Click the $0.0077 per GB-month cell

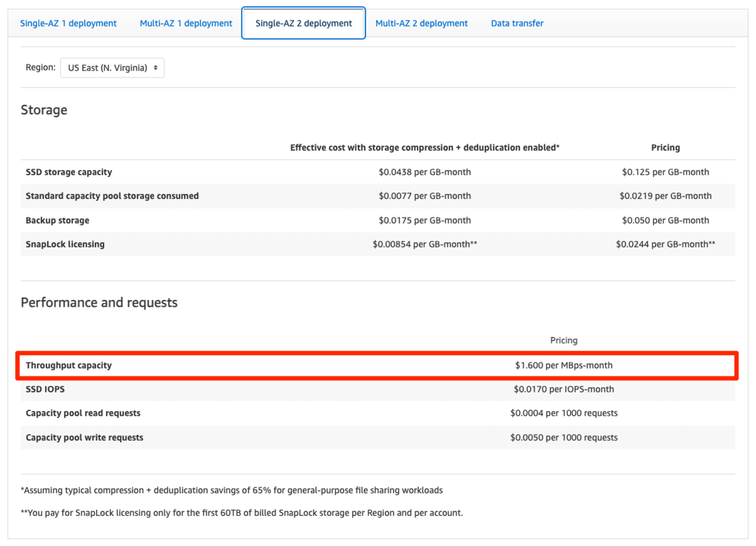click(424, 196)
